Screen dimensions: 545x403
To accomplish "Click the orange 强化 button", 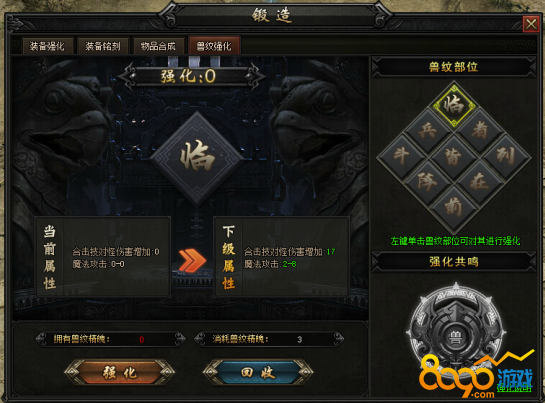I will tap(120, 372).
